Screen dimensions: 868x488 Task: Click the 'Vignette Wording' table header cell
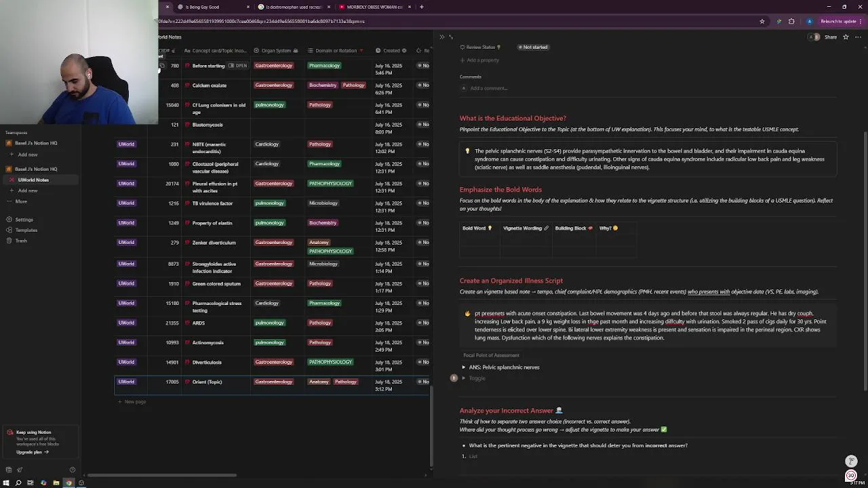tap(526, 228)
